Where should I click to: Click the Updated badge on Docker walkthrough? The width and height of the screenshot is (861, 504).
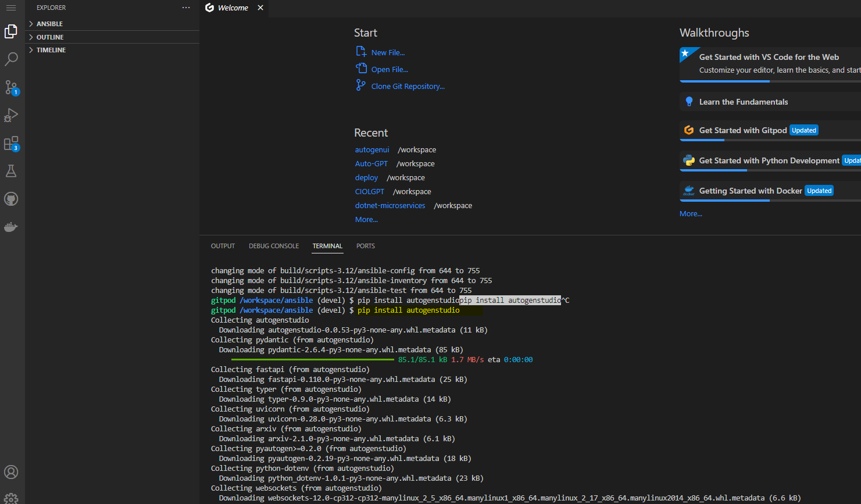pos(819,191)
